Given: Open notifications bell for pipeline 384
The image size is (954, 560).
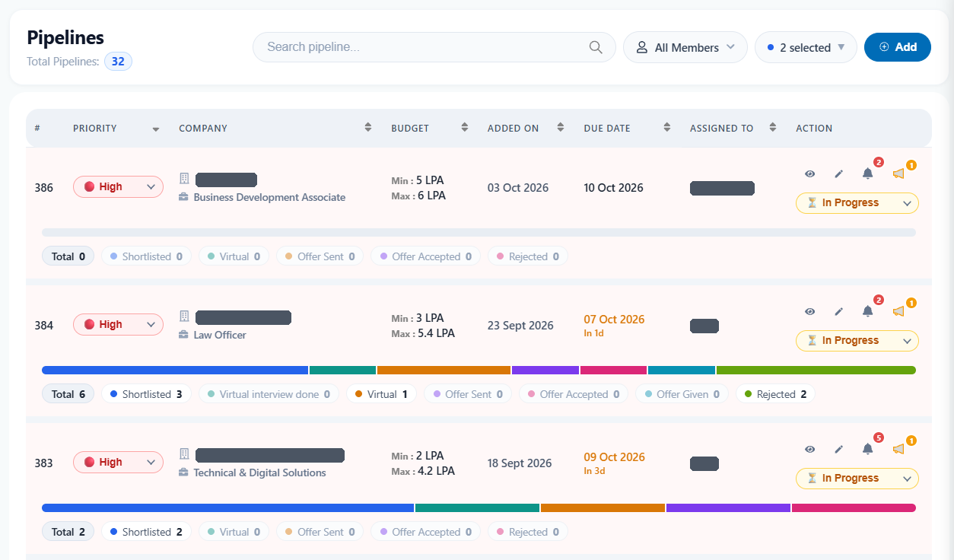Looking at the screenshot, I should pyautogui.click(x=867, y=311).
